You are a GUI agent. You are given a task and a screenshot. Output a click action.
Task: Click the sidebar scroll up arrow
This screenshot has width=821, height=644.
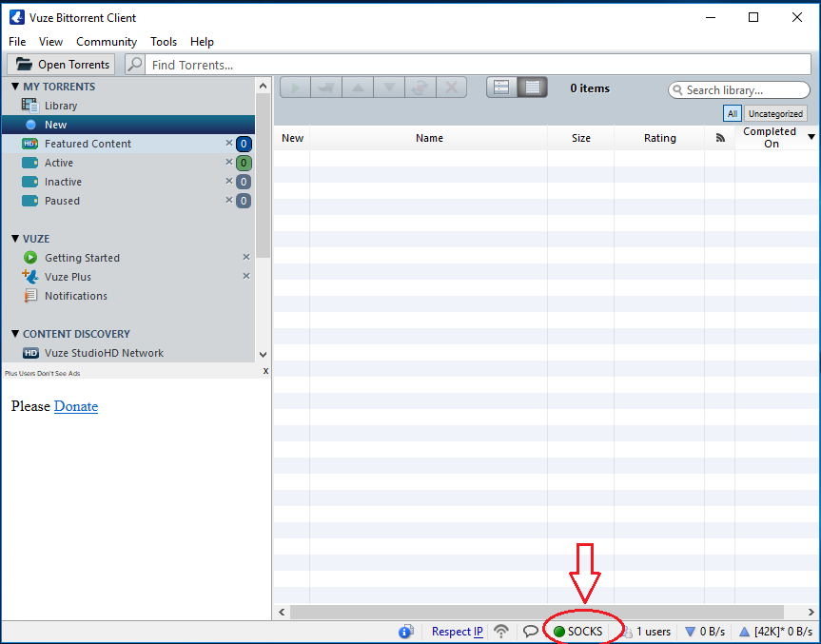click(263, 86)
